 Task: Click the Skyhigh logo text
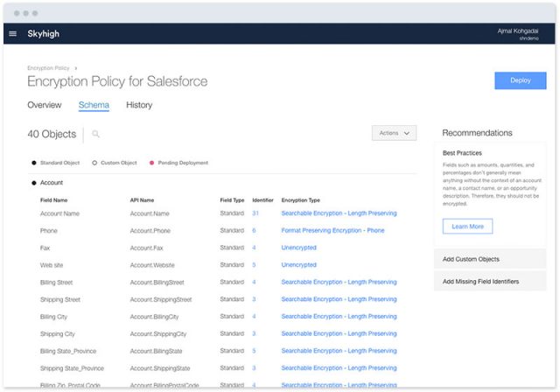43,33
